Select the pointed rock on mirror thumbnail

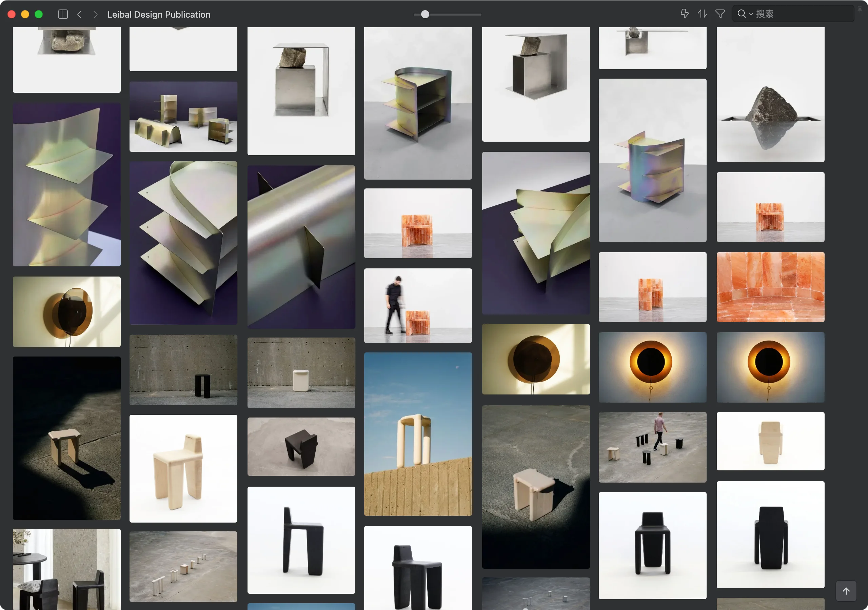coord(770,95)
